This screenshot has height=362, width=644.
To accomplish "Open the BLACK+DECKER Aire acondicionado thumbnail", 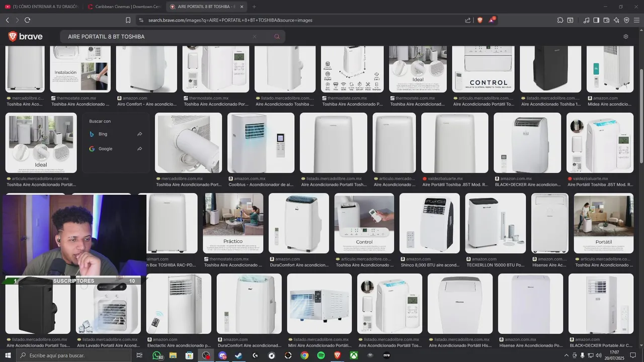I will [527, 143].
